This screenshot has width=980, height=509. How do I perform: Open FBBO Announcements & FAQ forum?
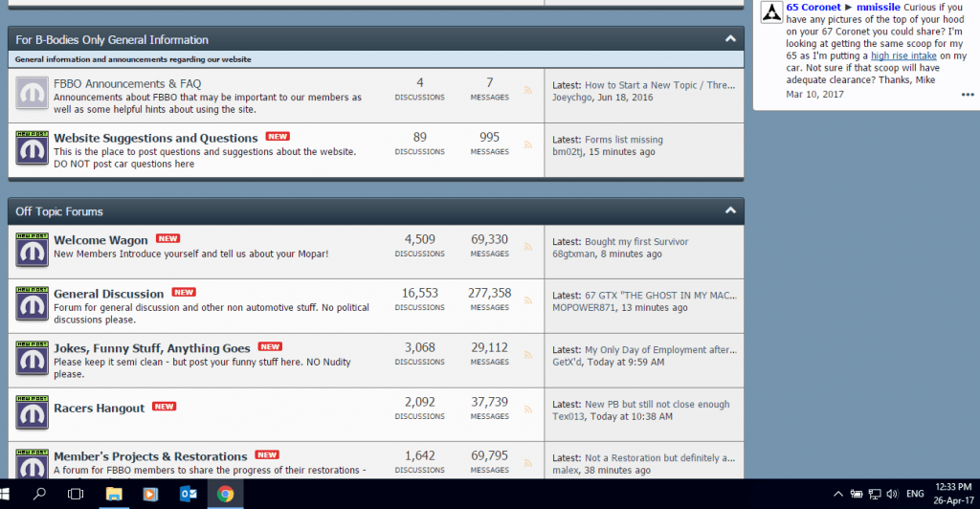point(127,83)
